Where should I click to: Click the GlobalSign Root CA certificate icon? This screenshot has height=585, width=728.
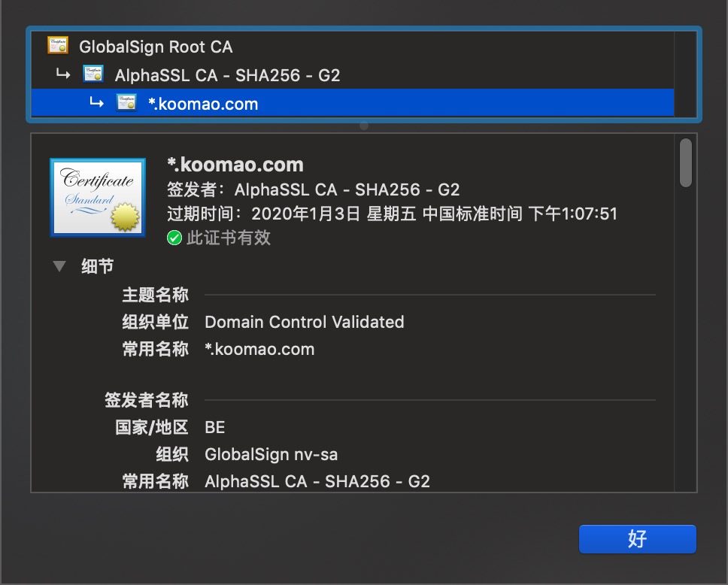click(58, 46)
